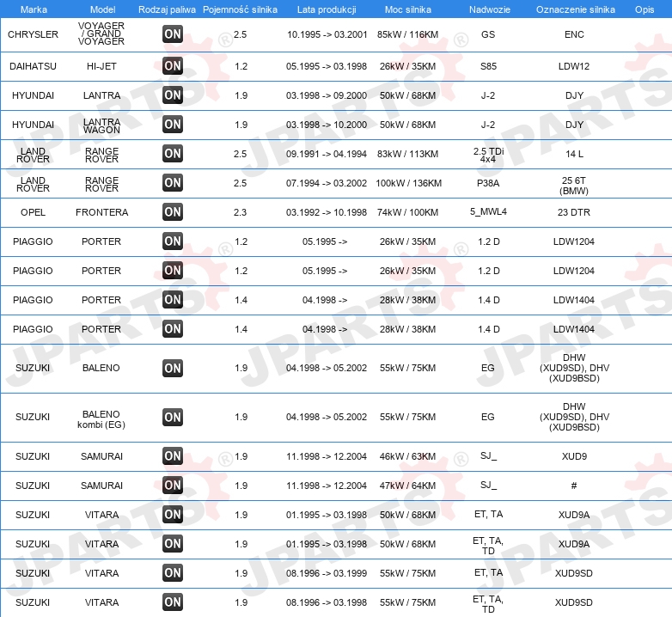This screenshot has height=617, width=672.
Task: Click ON icon in SAMURAI 47kW row
Action: pos(173,486)
